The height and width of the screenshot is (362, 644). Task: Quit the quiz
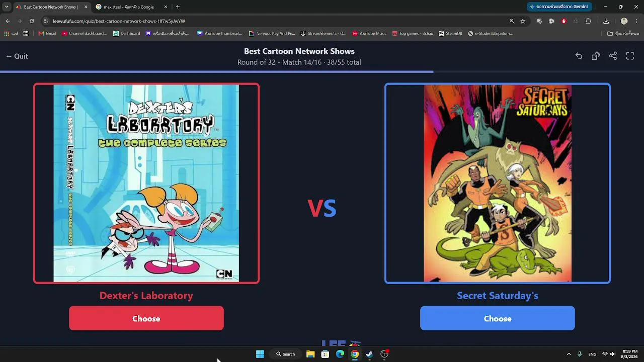coord(17,56)
